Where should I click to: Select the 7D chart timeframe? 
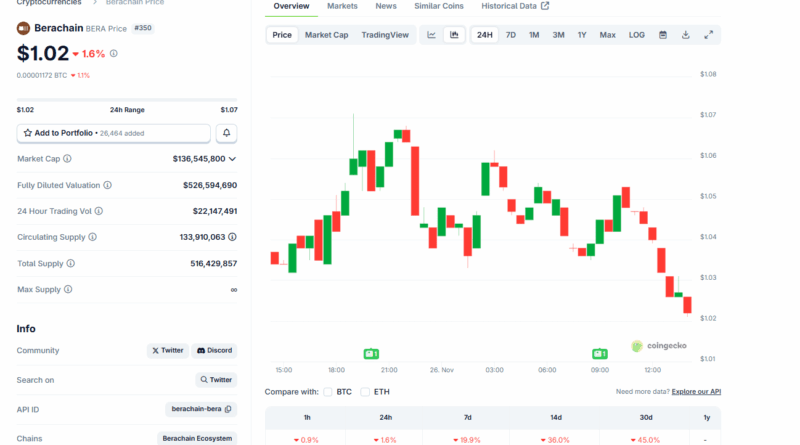pos(511,35)
